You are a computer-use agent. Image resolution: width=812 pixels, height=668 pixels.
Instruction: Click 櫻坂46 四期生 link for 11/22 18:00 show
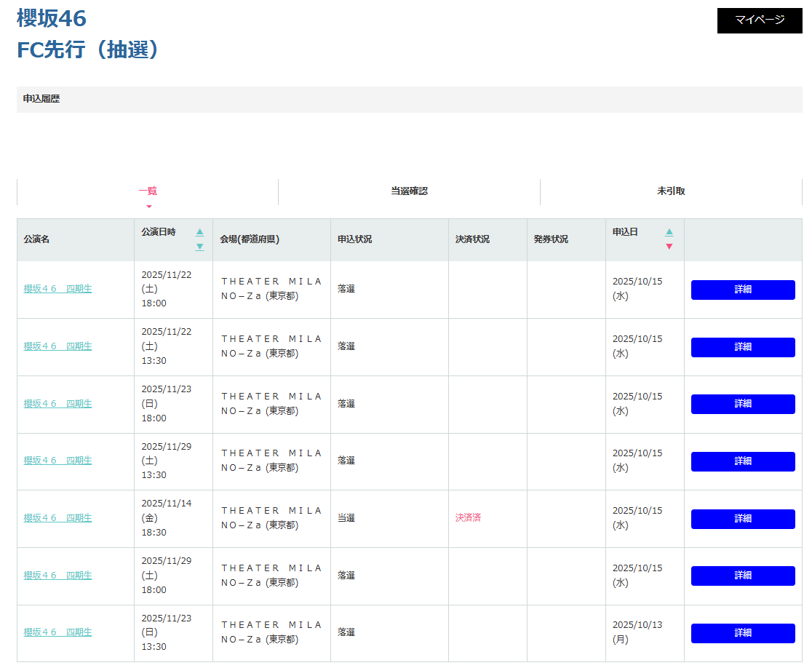pos(57,289)
